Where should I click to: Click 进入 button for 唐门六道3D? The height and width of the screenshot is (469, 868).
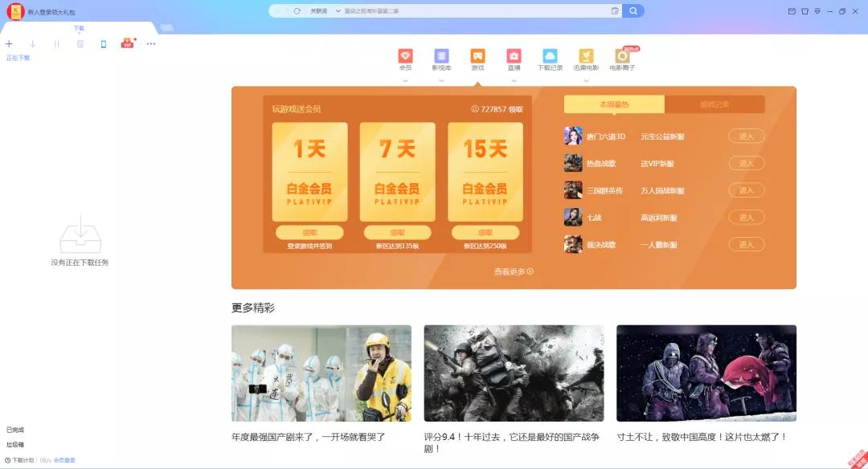(746, 136)
